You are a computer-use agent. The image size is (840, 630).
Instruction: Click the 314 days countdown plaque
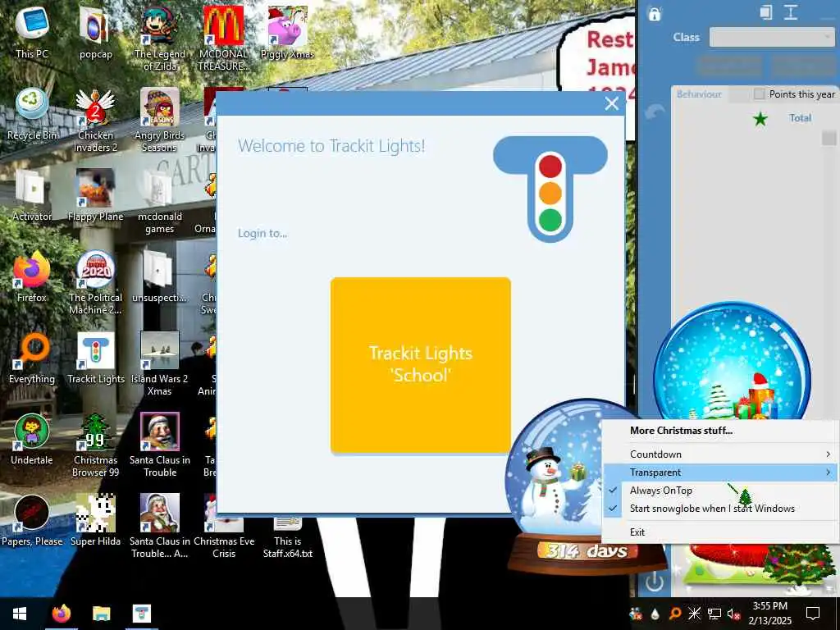click(586, 551)
